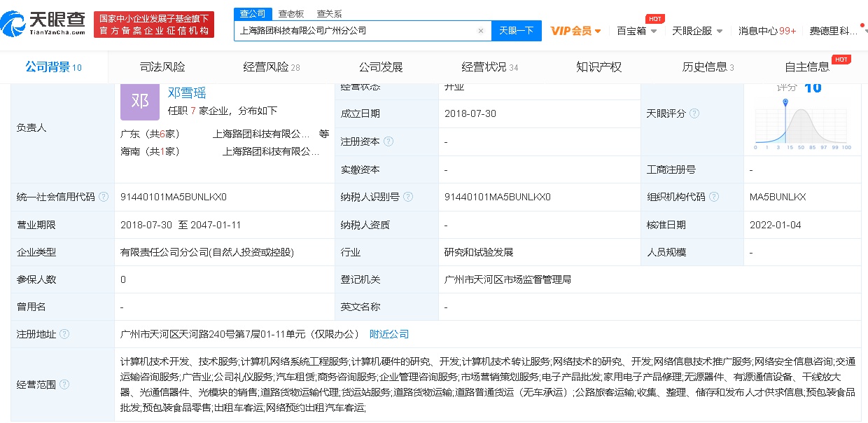Open help icon beside 注册资本
Image resolution: width=868 pixels, height=423 pixels.
pos(388,141)
